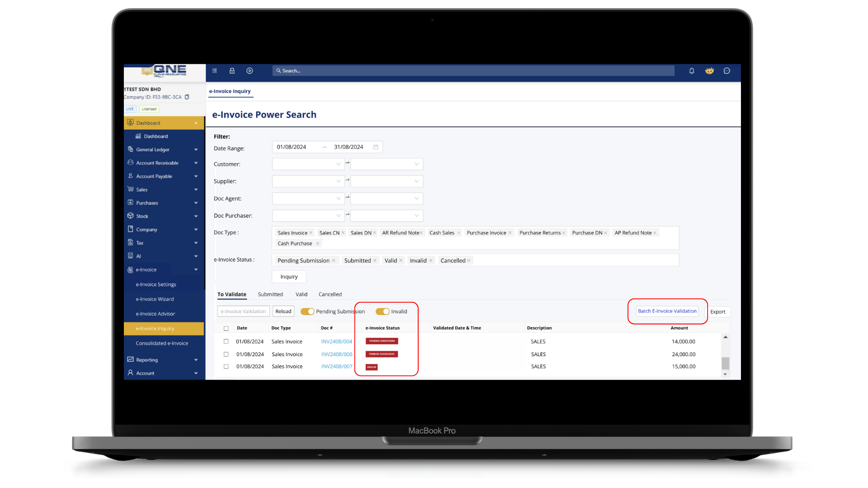Check the select-all checkbox in table header
868x488 pixels.
pyautogui.click(x=226, y=328)
